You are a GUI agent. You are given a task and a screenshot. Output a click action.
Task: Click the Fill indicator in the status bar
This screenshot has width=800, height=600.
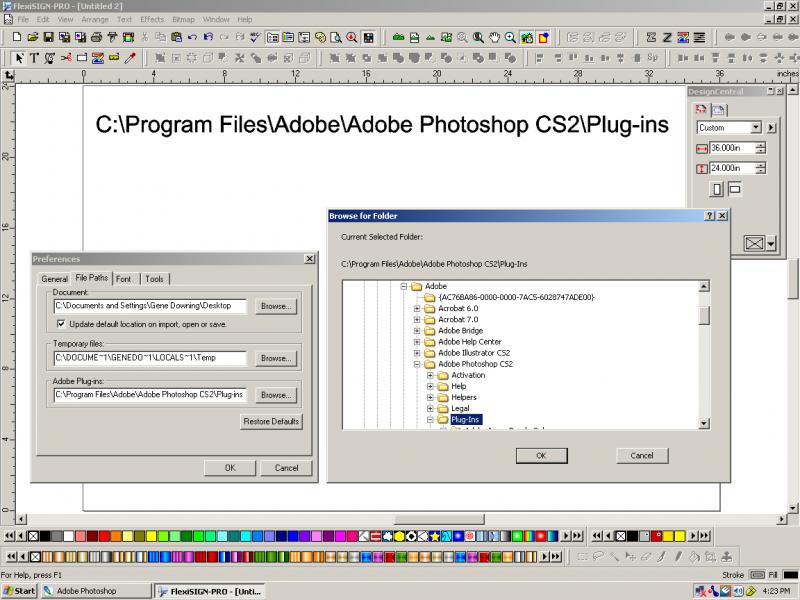click(791, 575)
